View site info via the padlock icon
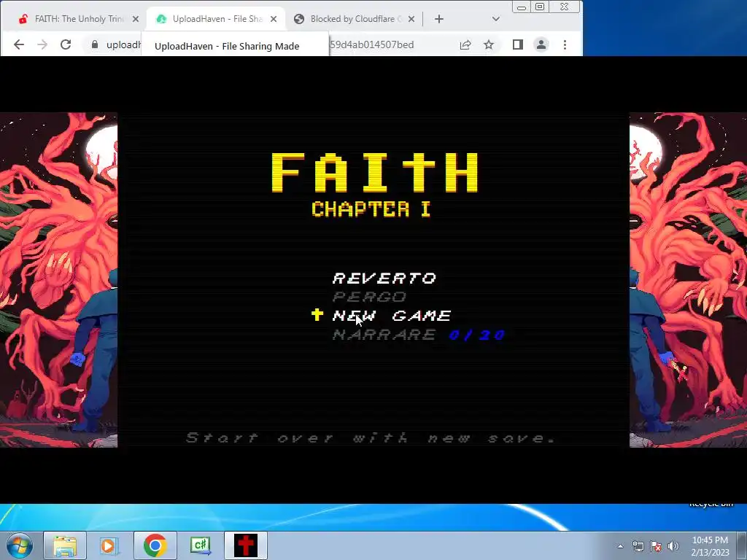 tap(94, 44)
